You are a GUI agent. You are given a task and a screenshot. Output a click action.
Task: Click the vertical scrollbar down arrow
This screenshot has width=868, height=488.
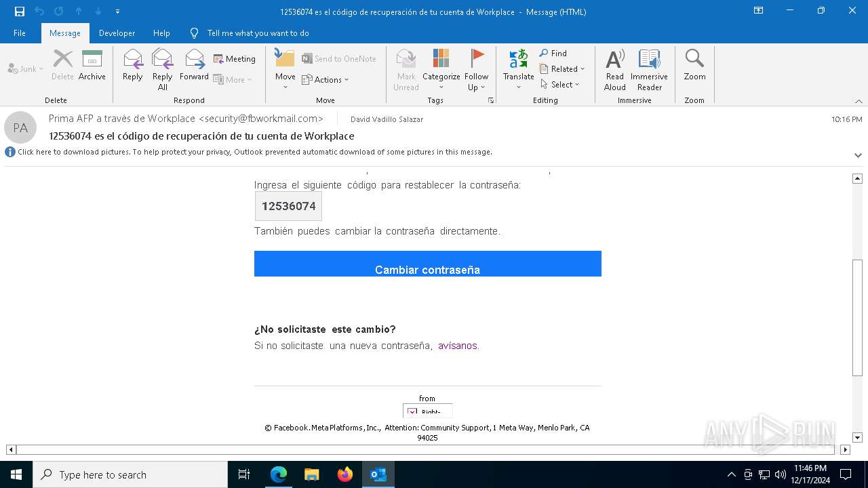pyautogui.click(x=857, y=438)
